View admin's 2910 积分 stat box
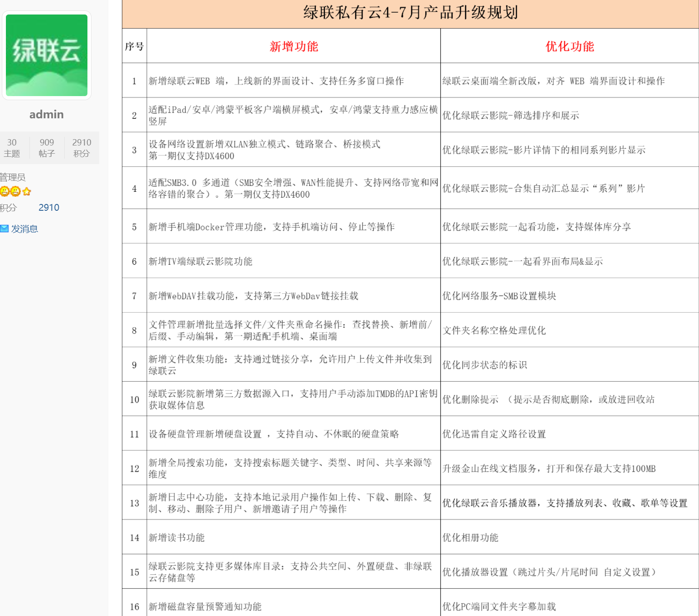 pos(82,148)
